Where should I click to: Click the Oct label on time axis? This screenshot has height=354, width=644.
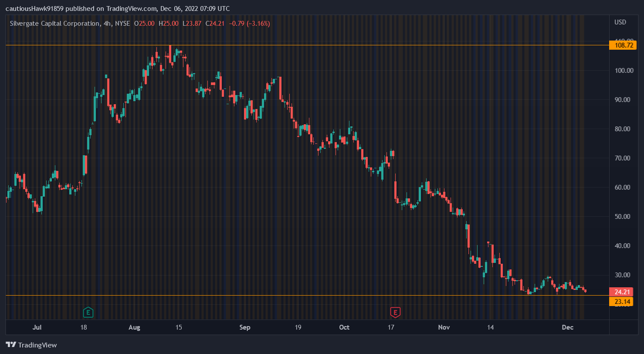coord(344,327)
